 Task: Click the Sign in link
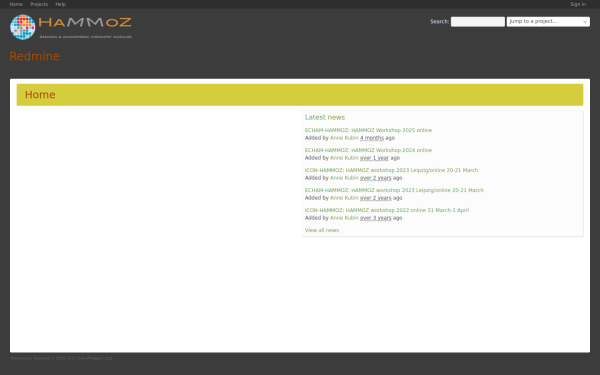(x=578, y=4)
